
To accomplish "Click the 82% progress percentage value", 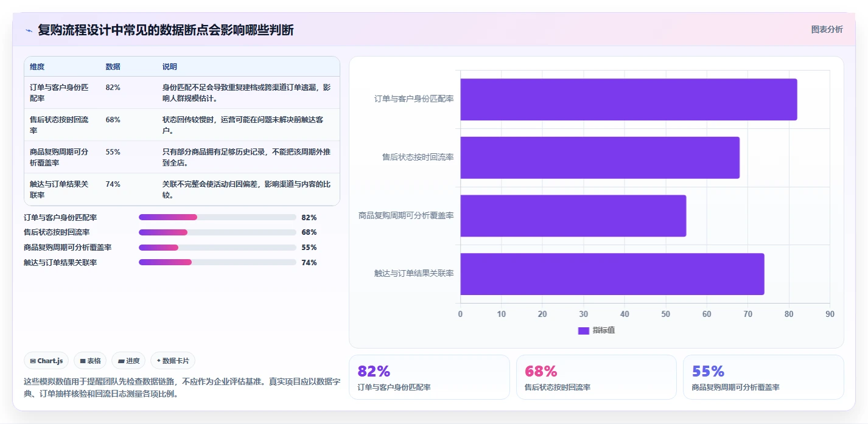I will pyautogui.click(x=309, y=217).
